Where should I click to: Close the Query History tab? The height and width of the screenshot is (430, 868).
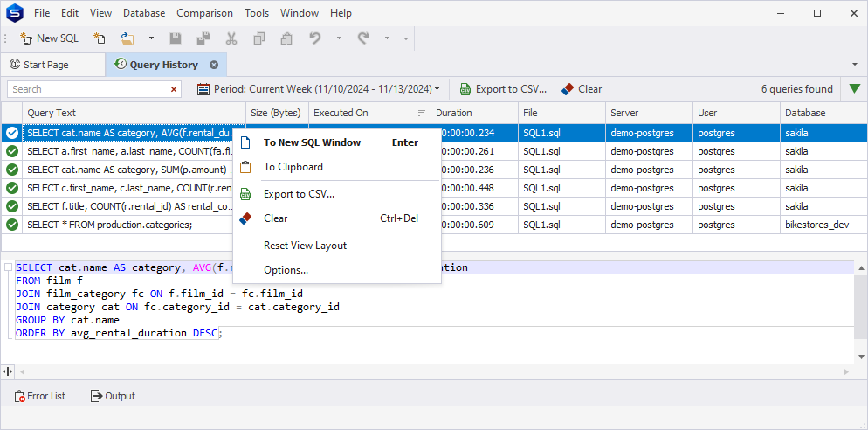(x=214, y=65)
